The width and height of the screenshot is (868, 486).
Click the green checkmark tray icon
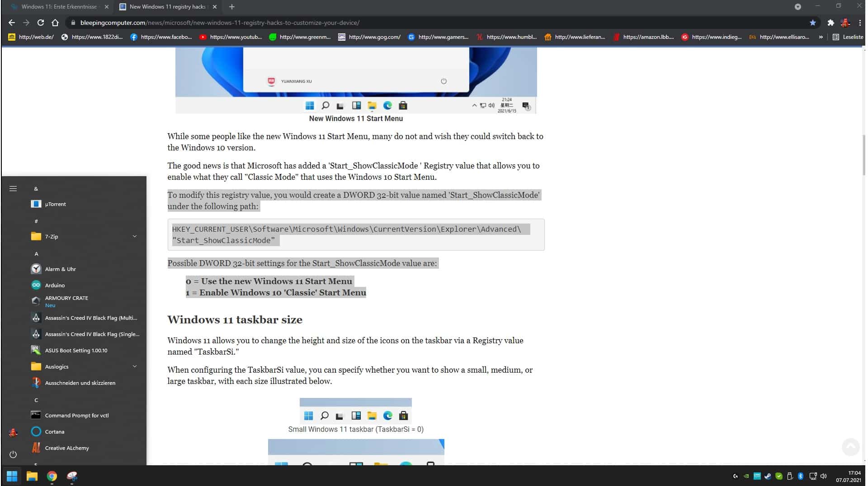[x=779, y=476]
